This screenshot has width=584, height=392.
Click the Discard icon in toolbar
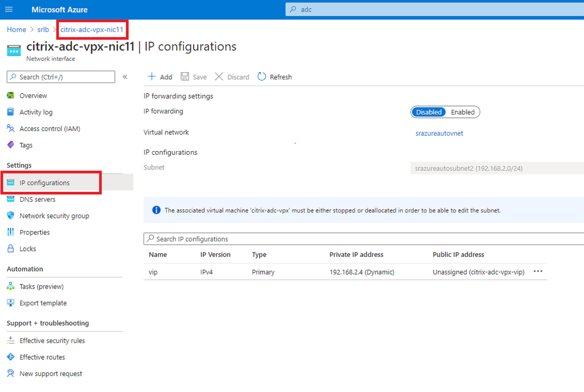[219, 77]
